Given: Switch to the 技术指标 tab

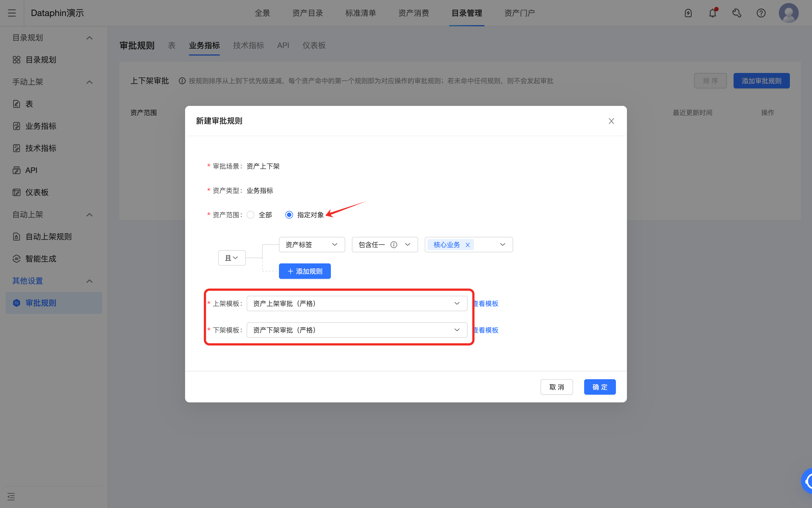Looking at the screenshot, I should (248, 45).
